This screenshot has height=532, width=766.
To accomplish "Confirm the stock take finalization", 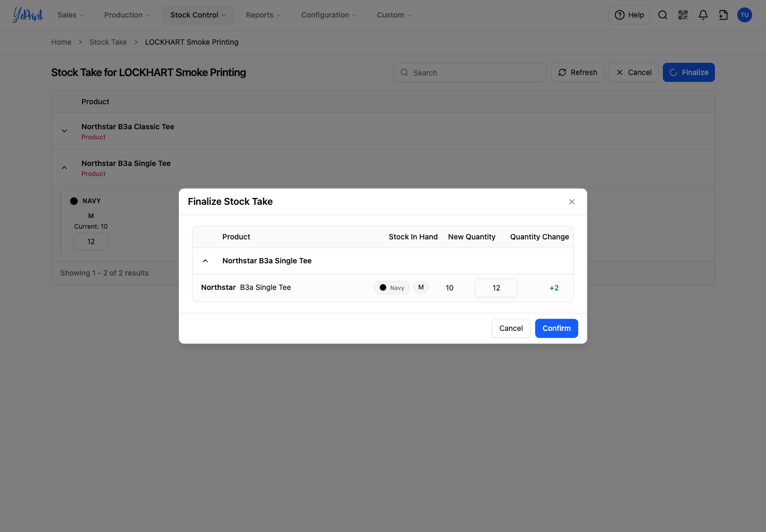I will (x=556, y=328).
